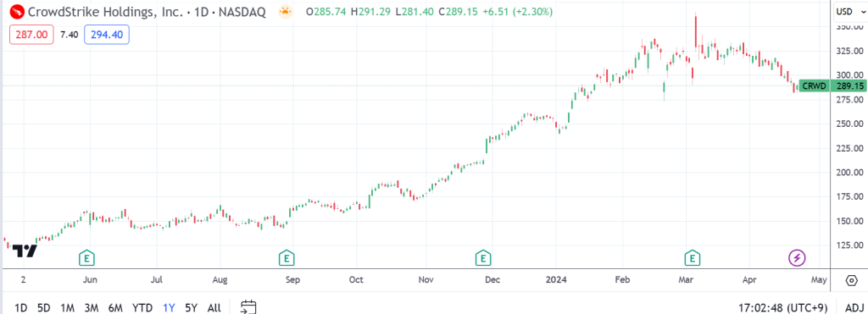Toggle the ADJ adjustment button
The image size is (868, 314).
[854, 307]
